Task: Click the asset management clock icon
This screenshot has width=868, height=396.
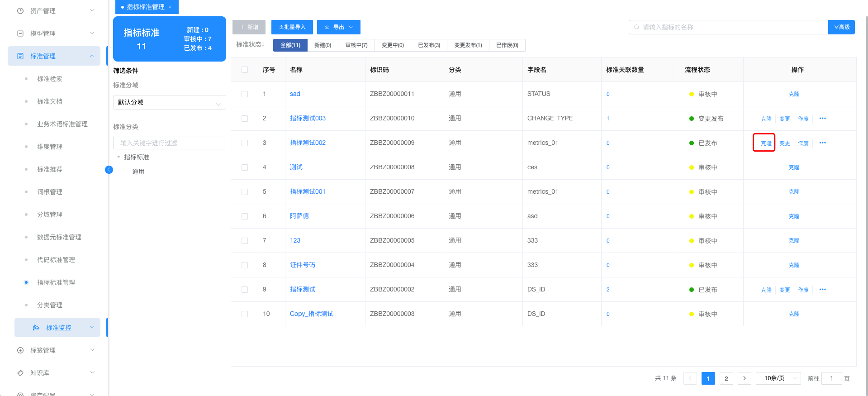Action: [20, 11]
